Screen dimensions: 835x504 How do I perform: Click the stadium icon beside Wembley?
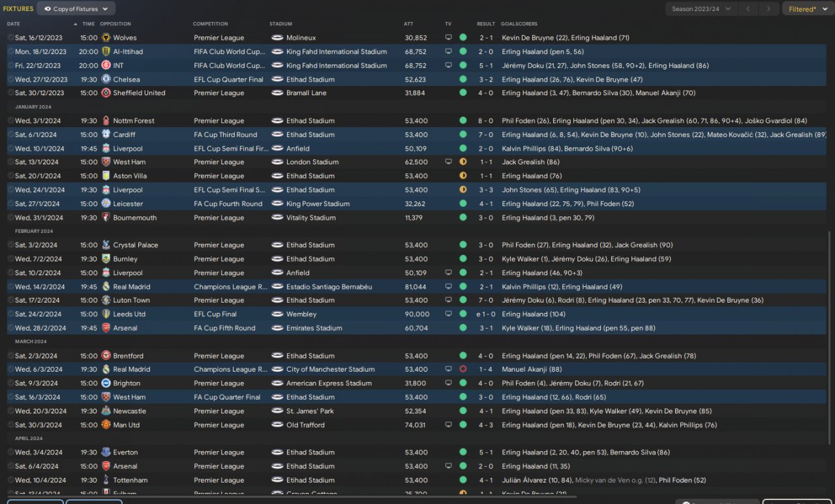[x=277, y=314]
